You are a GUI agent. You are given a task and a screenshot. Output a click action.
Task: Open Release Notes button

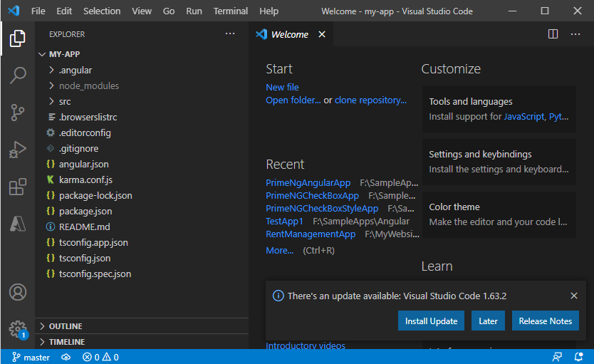[545, 321]
